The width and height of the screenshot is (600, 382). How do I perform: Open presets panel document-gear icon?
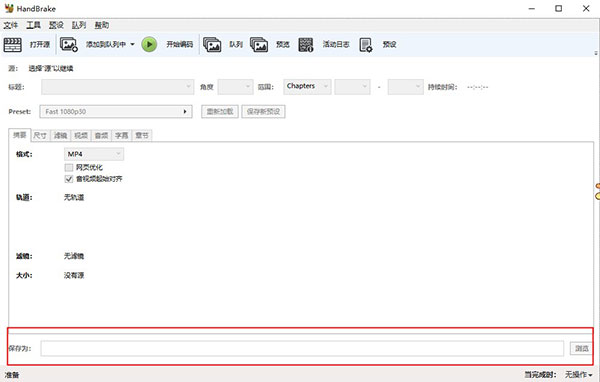coord(365,45)
